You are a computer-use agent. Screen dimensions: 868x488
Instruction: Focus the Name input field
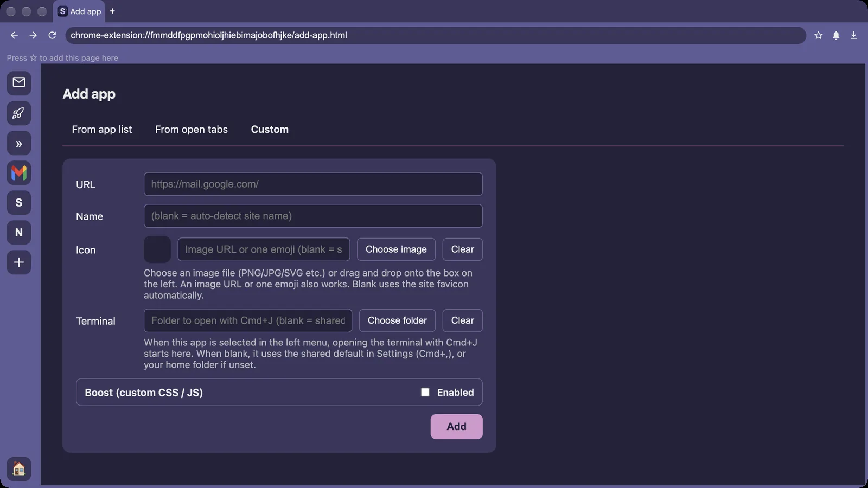313,216
